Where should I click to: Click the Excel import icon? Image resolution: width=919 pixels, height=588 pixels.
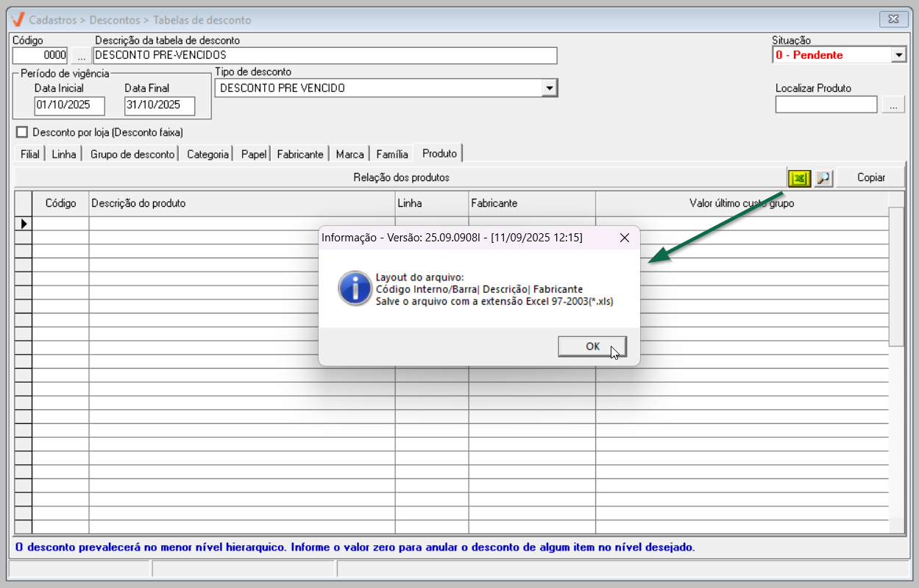[x=798, y=178]
